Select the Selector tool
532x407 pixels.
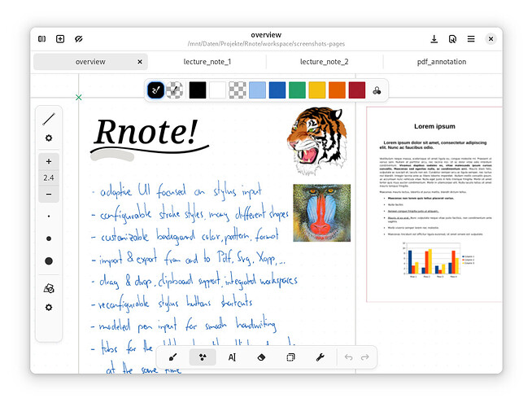tap(290, 357)
